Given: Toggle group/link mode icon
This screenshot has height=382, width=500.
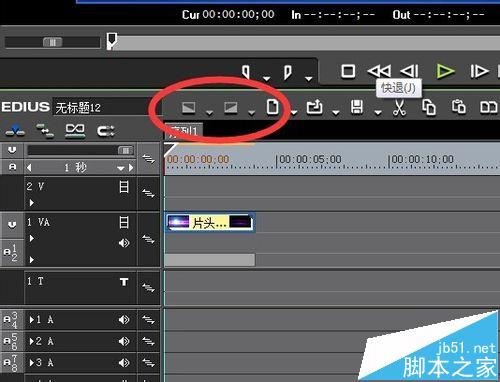Looking at the screenshot, I should pos(75,131).
